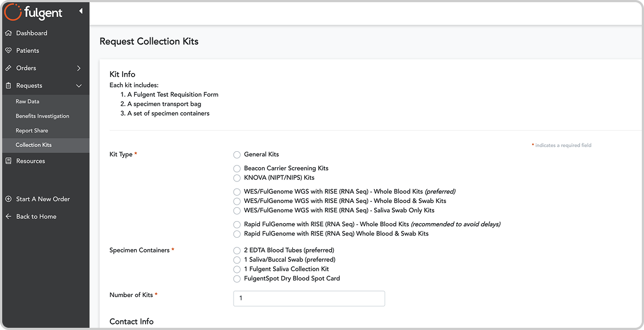Image resolution: width=644 pixels, height=330 pixels.
Task: Click the Start A New Order plus icon
Action: pos(9,199)
